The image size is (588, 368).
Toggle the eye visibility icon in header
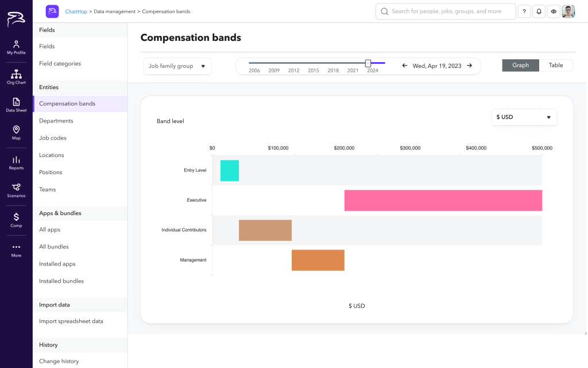(554, 11)
